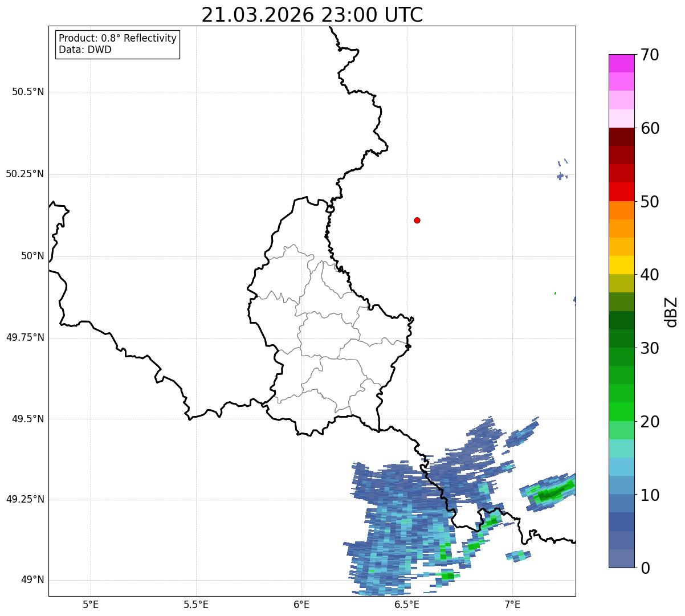Image resolution: width=685 pixels, height=616 pixels.
Task: Click the 5.5°E longitude label
Action: pos(196,605)
